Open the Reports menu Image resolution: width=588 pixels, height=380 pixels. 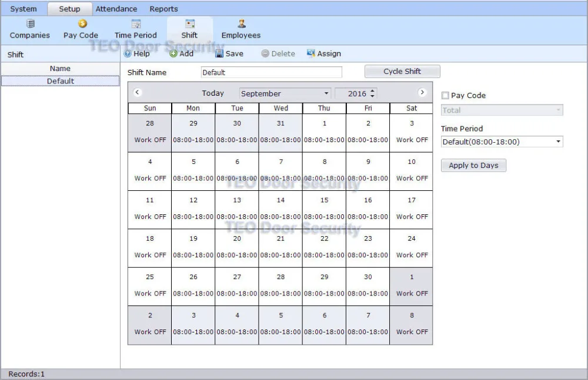(163, 9)
